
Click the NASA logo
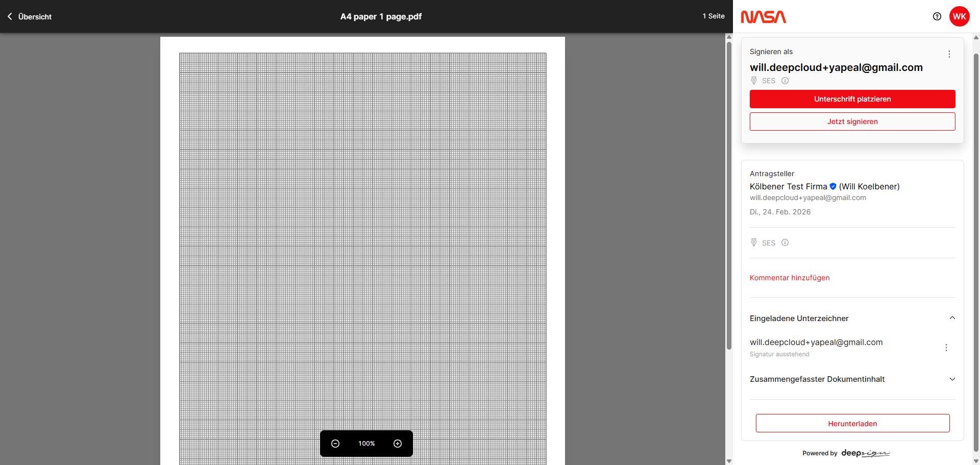click(x=763, y=17)
